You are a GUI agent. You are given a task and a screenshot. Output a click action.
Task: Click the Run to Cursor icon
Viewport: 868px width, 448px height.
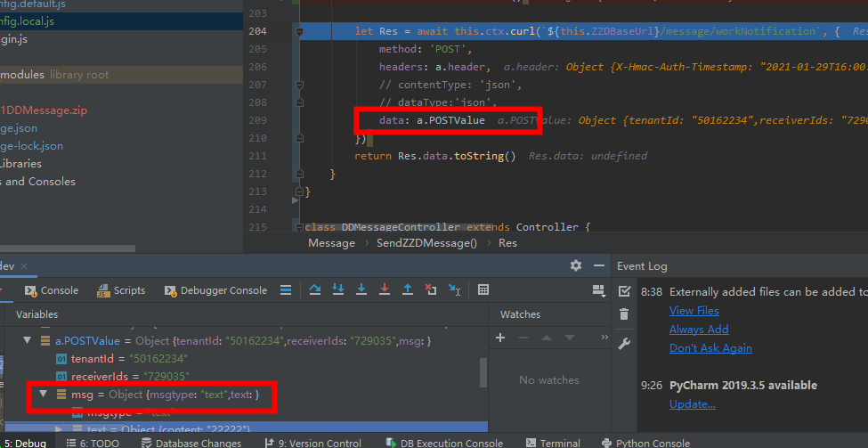455,289
